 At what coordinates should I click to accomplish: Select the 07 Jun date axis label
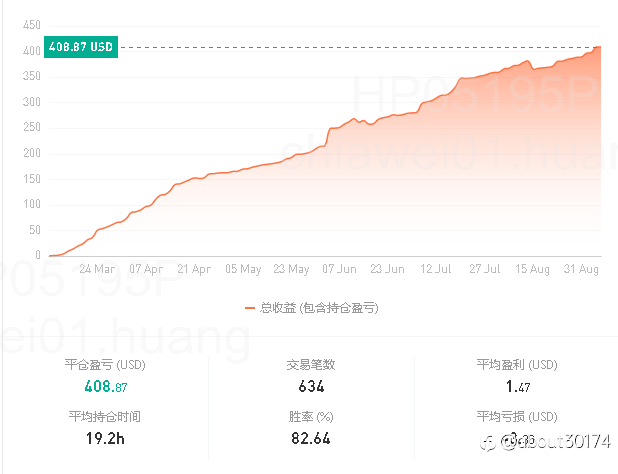click(339, 269)
